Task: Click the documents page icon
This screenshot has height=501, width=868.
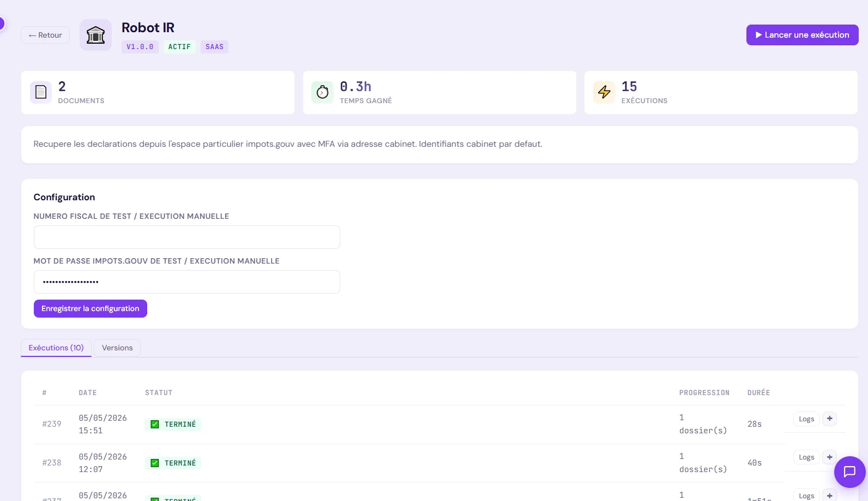Action: 41,92
